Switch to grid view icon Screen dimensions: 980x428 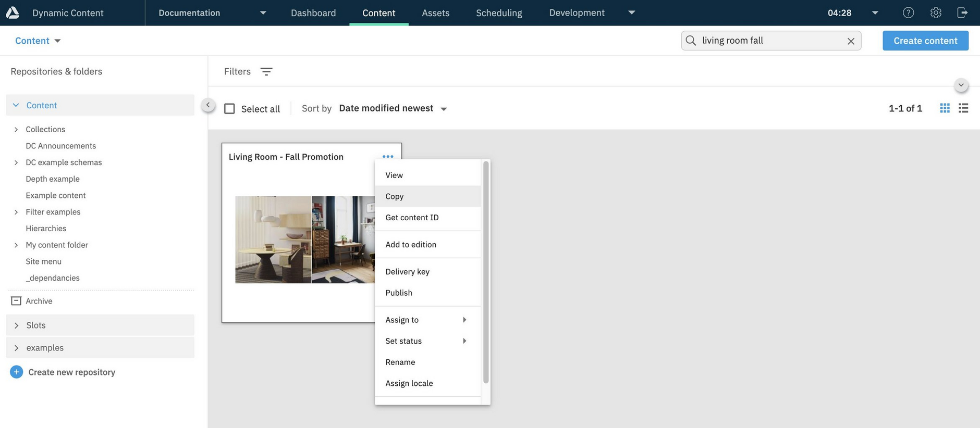pyautogui.click(x=945, y=108)
